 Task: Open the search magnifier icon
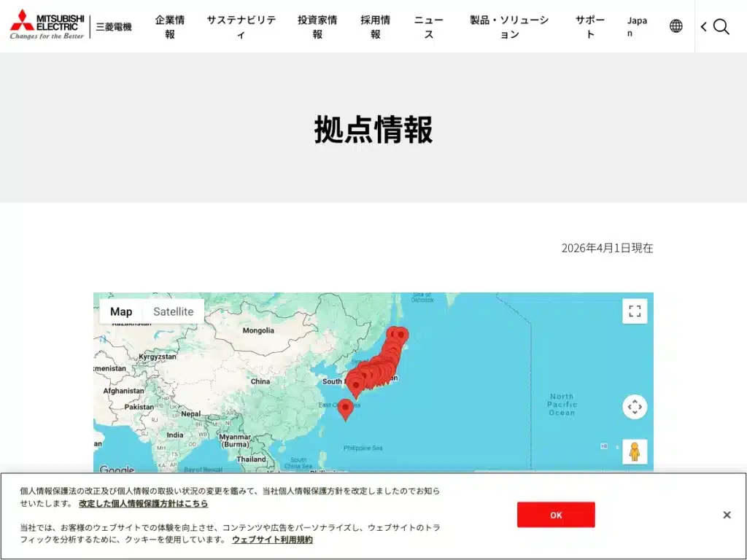click(x=721, y=27)
